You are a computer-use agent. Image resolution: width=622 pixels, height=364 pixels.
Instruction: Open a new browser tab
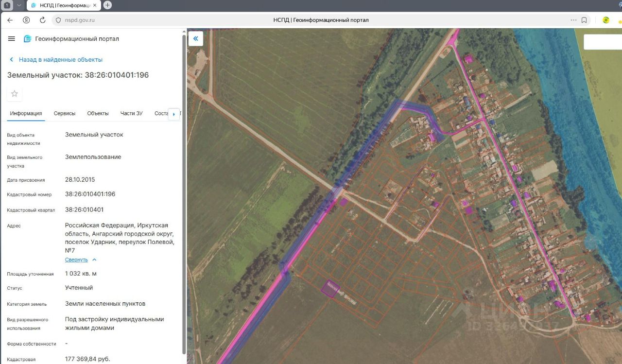[107, 5]
